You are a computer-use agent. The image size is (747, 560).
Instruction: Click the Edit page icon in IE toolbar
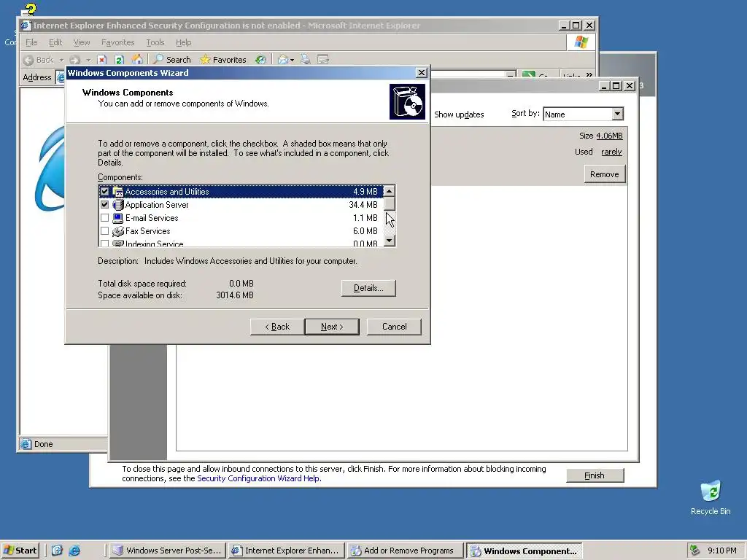coord(323,60)
